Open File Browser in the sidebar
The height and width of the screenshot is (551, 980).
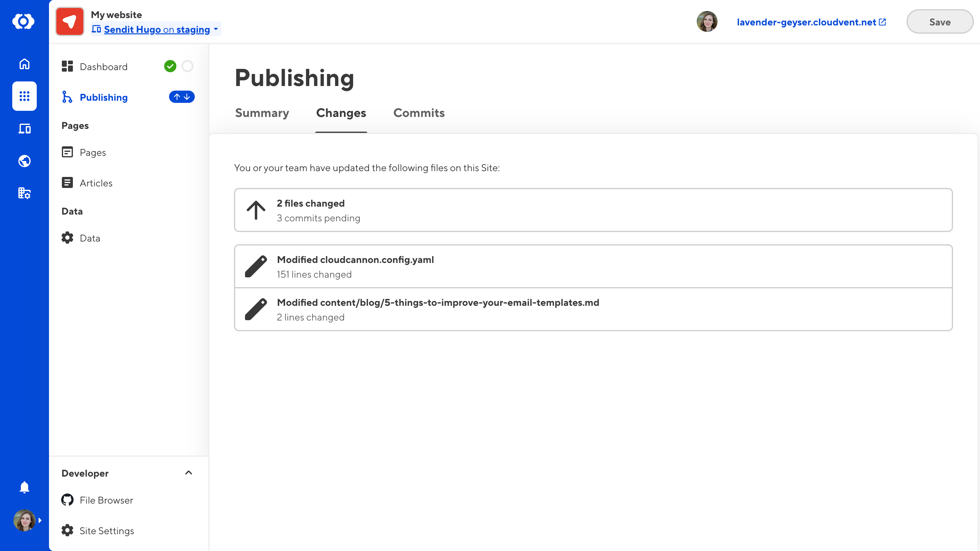106,500
